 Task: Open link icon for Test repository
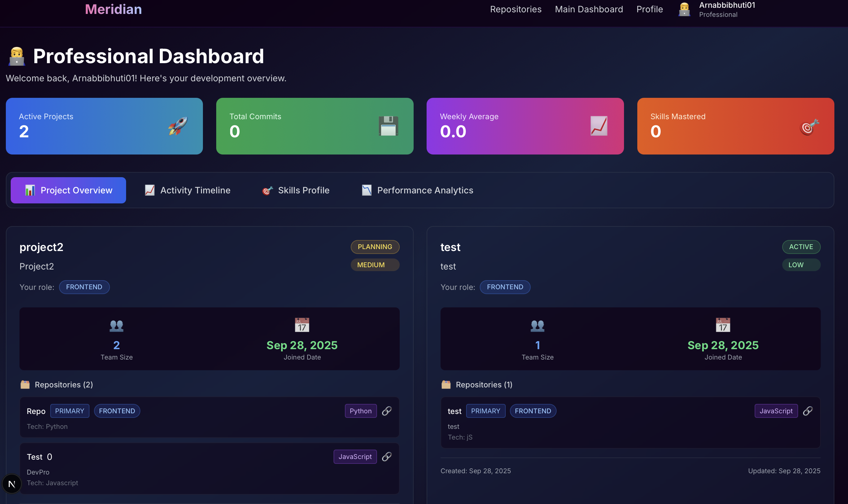(x=386, y=456)
